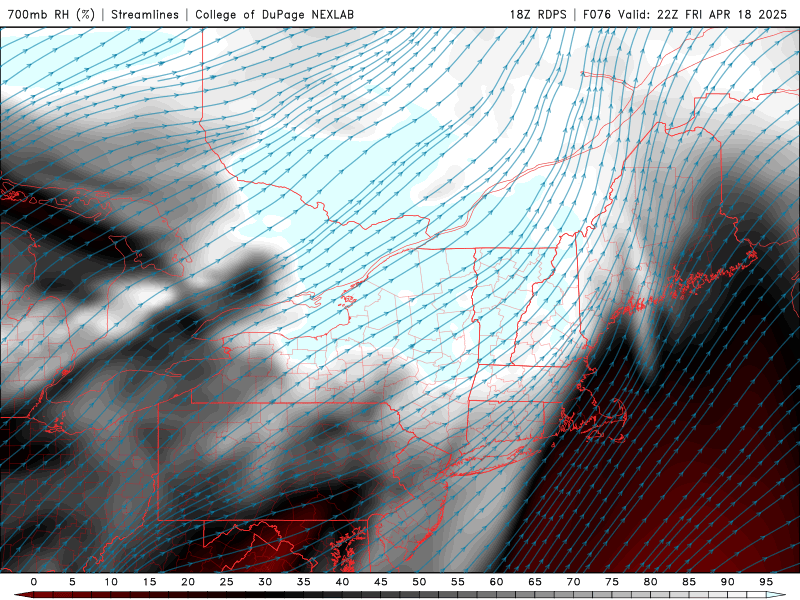Click the '15' tick label on color scale
The height and width of the screenshot is (600, 800).
pos(149,582)
